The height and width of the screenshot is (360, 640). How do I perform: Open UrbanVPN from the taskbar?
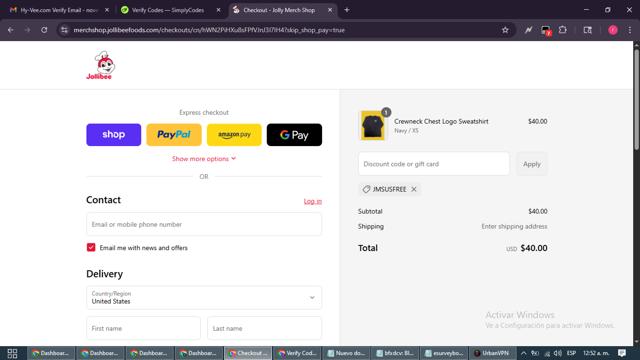tap(492, 353)
